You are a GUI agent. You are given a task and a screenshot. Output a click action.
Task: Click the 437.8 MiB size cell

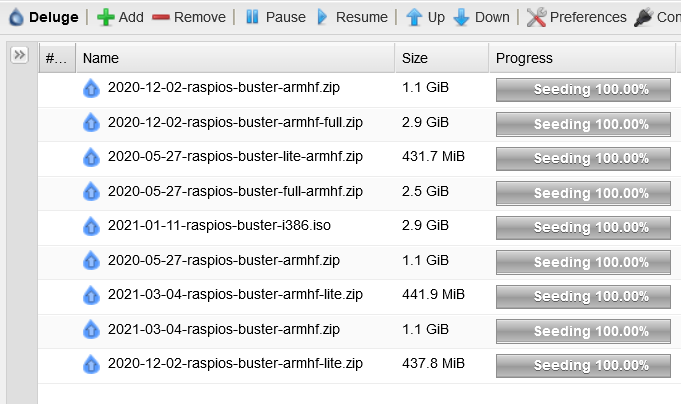(x=433, y=363)
